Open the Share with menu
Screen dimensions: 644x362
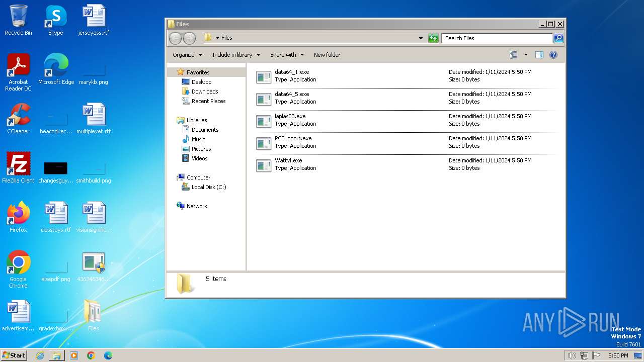click(287, 55)
